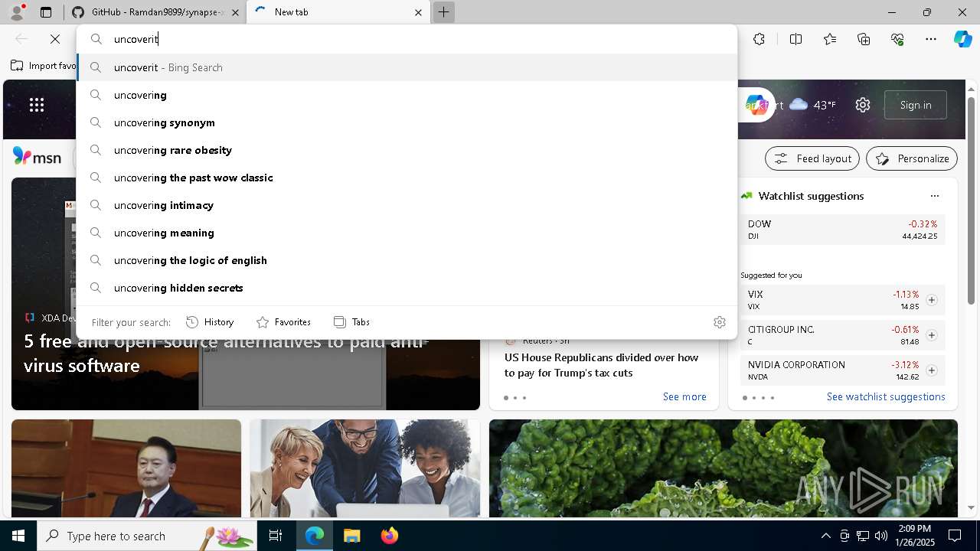Open See more news link
Viewport: 980px width, 551px height.
pyautogui.click(x=684, y=396)
